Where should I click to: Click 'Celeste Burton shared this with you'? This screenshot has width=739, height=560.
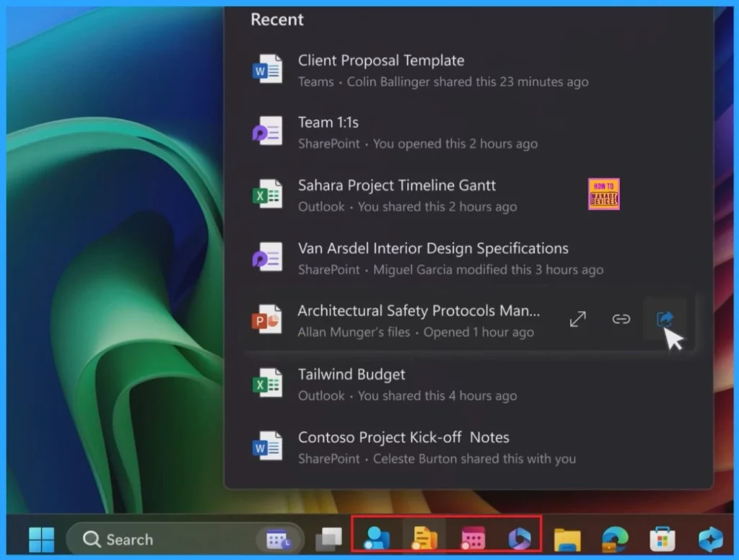475,459
